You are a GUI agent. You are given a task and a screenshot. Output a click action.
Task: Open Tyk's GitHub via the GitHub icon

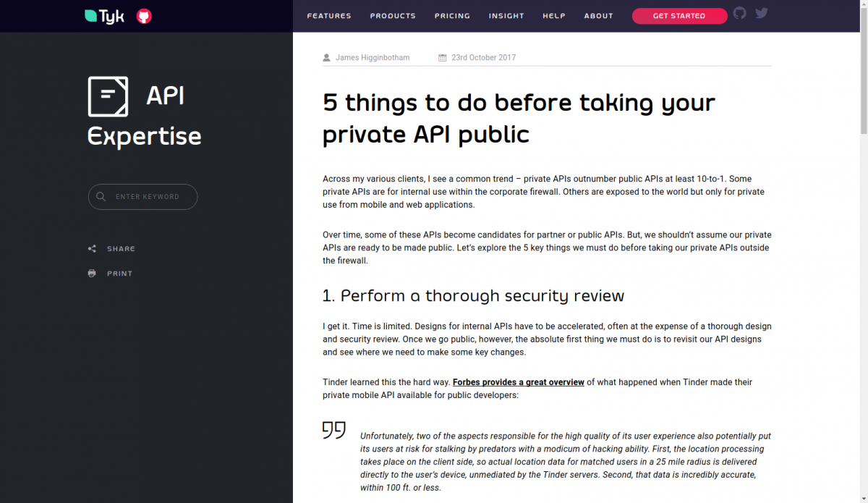[x=739, y=12]
